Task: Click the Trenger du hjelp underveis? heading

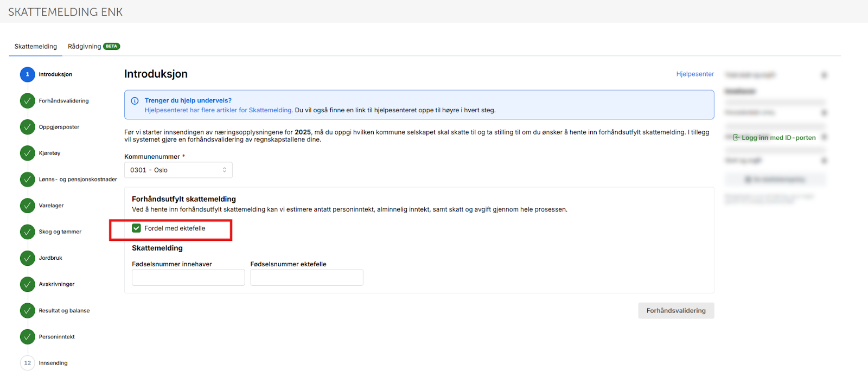Action: click(188, 100)
